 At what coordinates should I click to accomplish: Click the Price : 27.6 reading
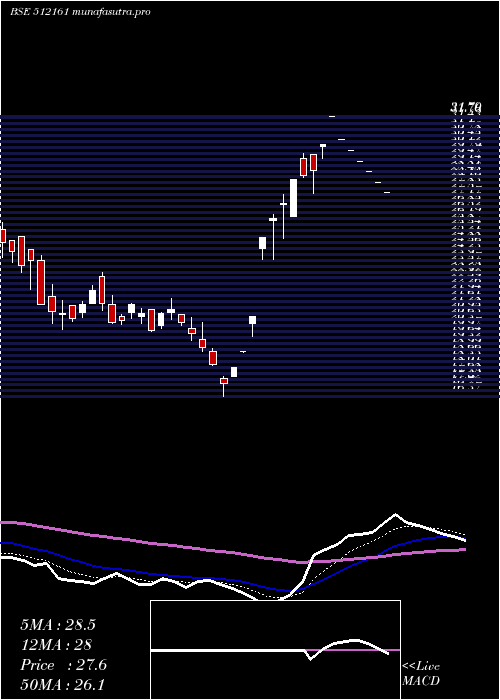pyautogui.click(x=63, y=665)
